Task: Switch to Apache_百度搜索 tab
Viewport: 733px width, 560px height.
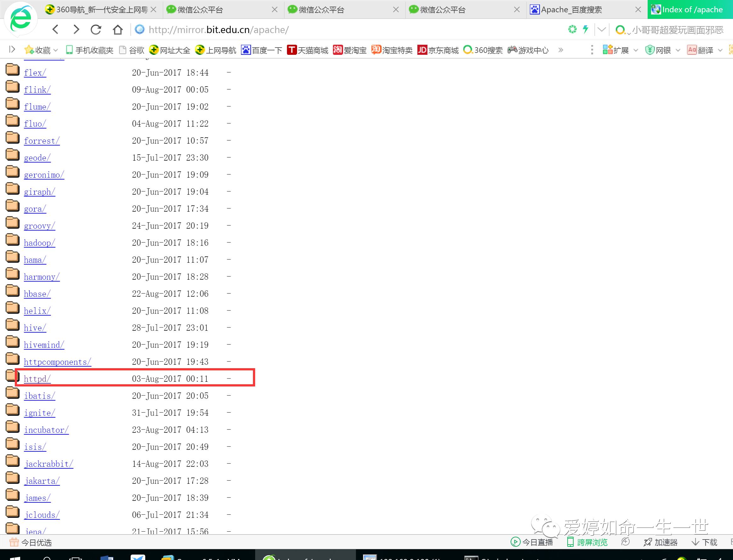Action: click(571, 10)
